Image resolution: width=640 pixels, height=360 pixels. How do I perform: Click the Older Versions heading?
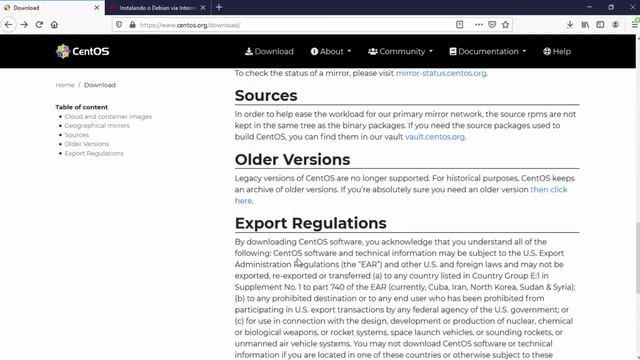coord(292,160)
